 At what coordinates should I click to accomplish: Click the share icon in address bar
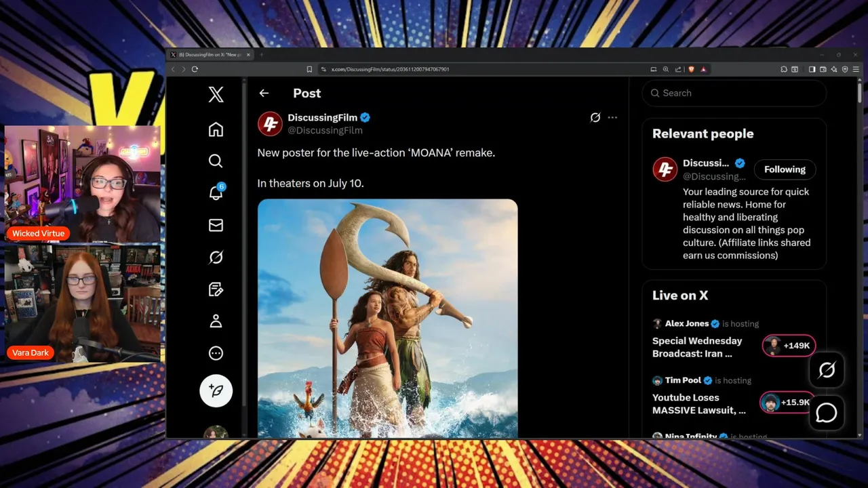point(677,69)
